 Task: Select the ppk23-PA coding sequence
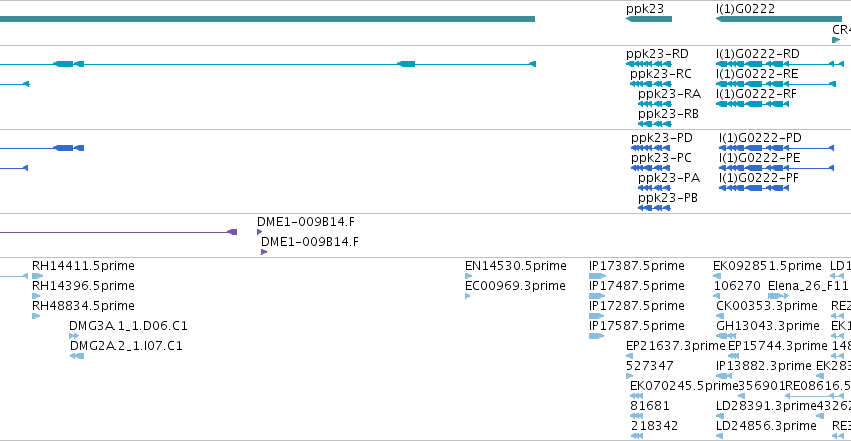click(x=654, y=188)
